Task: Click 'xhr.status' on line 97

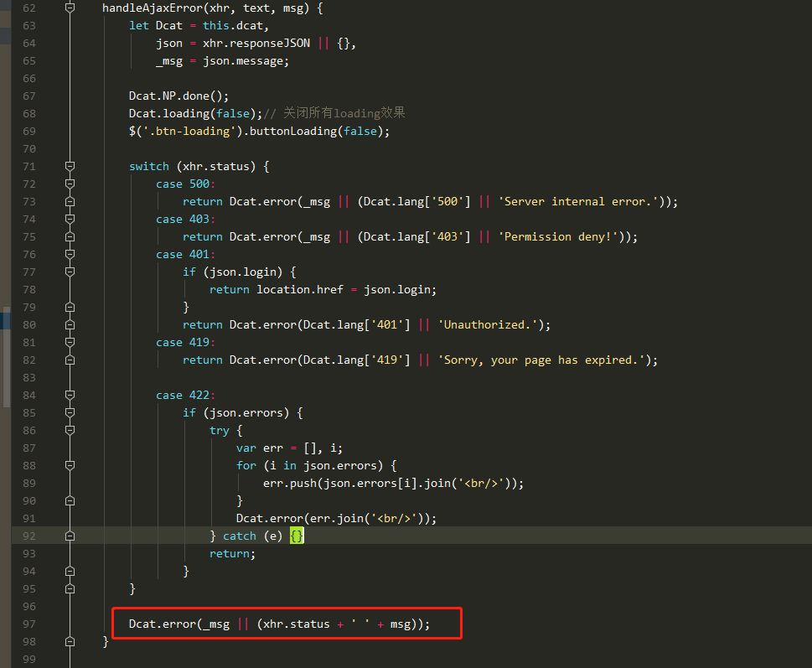Action: pyautogui.click(x=296, y=624)
